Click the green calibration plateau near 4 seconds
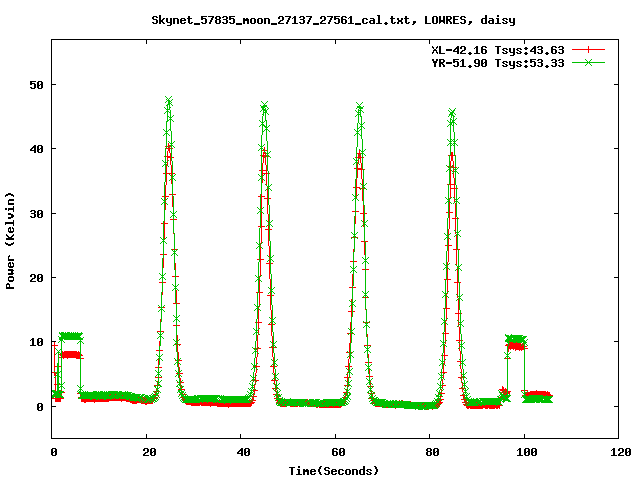This screenshot has width=640, height=480. pyautogui.click(x=71, y=336)
